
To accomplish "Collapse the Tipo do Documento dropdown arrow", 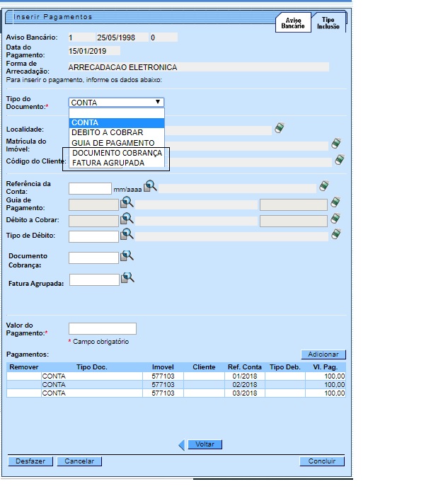I will 158,103.
